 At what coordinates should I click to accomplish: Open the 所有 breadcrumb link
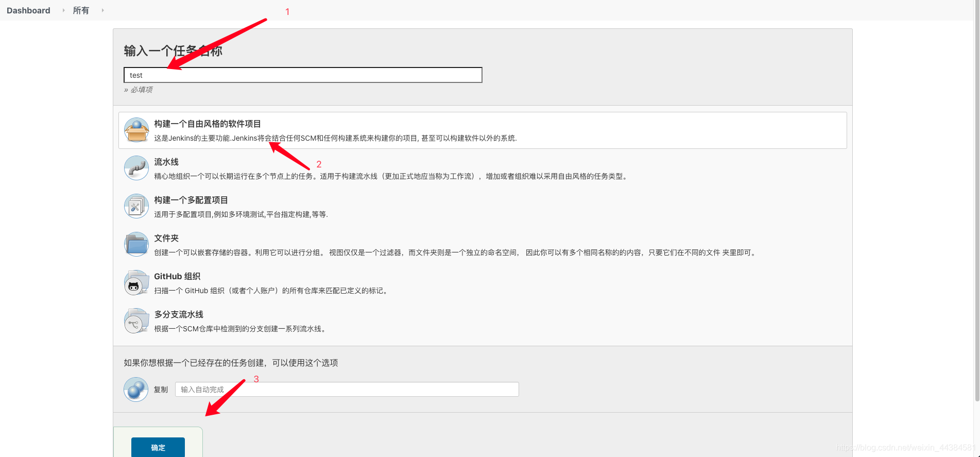[81, 10]
